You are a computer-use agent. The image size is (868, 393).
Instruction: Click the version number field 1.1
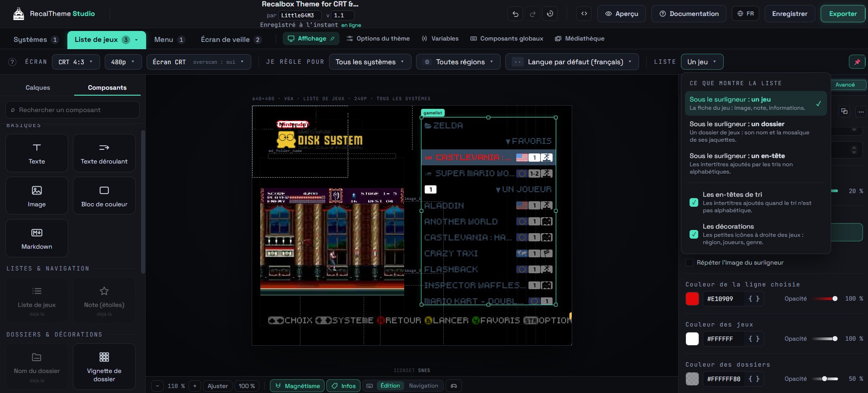pyautogui.click(x=343, y=15)
